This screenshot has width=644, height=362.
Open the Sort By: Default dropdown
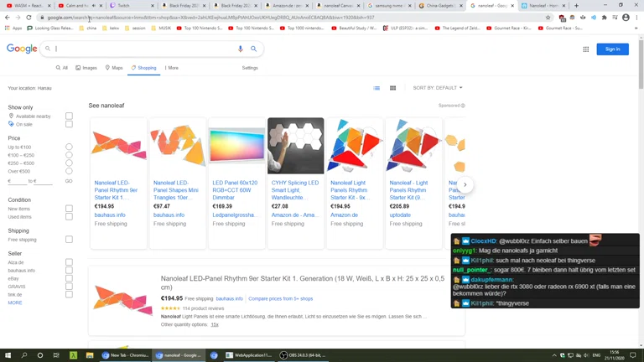click(x=437, y=88)
